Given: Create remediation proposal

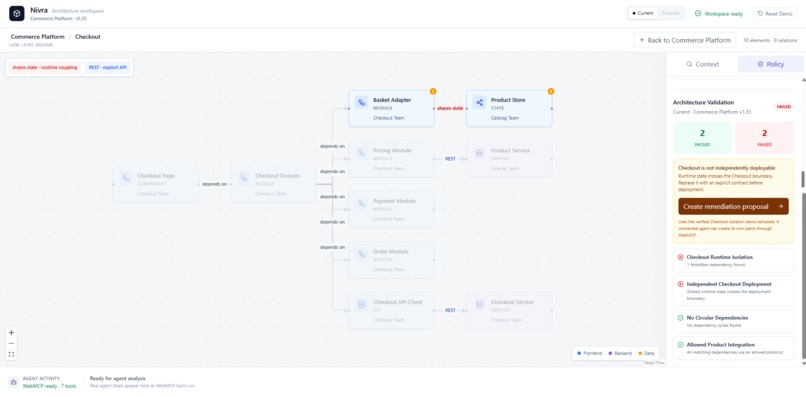Looking at the screenshot, I should [734, 206].
